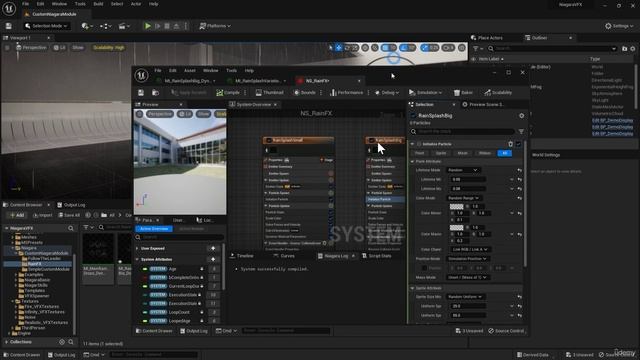Open the Timeline tab
The width and height of the screenshot is (640, 360).
(x=242, y=256)
